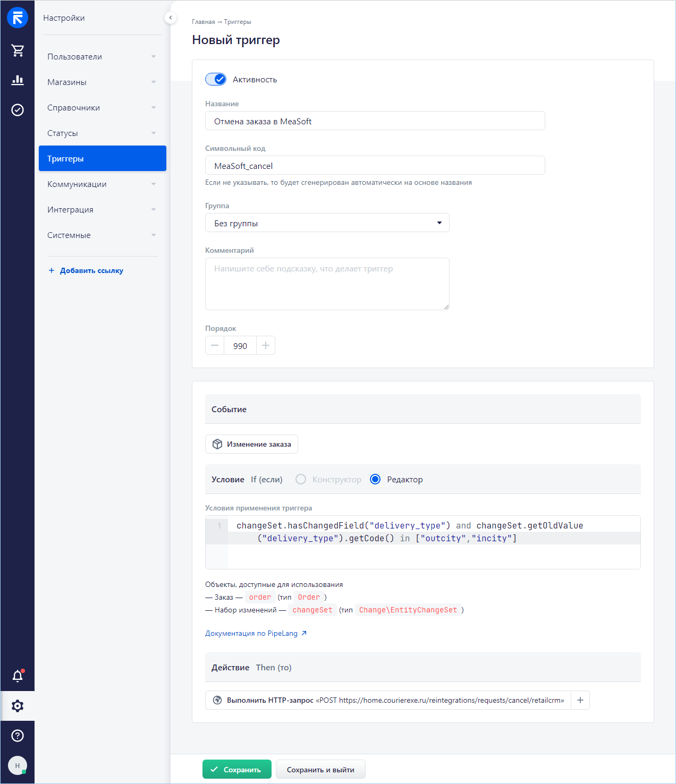Expand the Пользователи menu section
The image size is (676, 784).
tap(103, 56)
